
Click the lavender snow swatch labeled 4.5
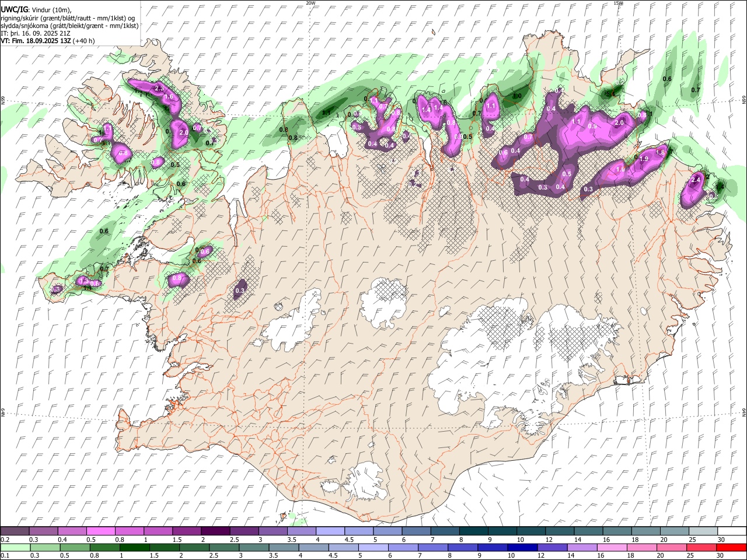tap(358, 531)
